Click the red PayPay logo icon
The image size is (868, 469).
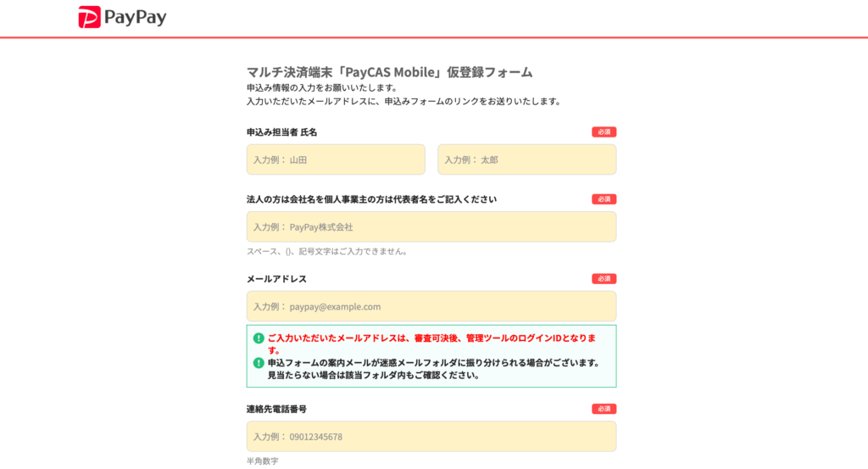tap(90, 18)
